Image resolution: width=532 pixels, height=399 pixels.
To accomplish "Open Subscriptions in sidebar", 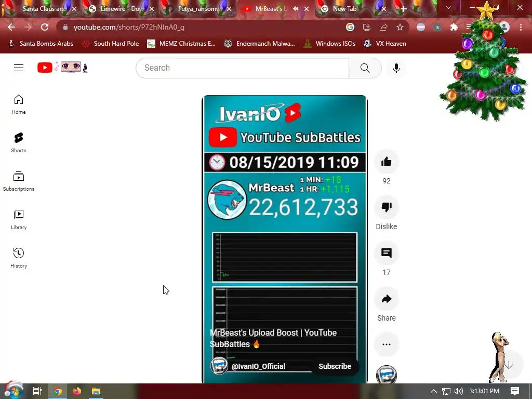I will click(19, 181).
